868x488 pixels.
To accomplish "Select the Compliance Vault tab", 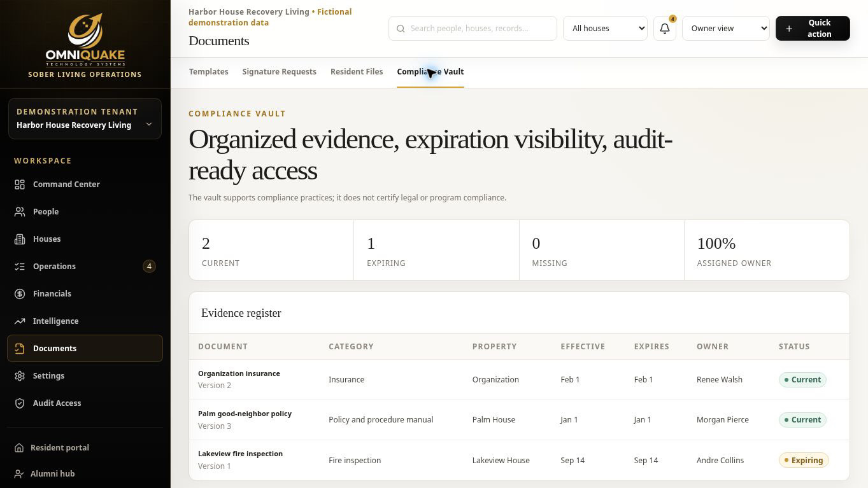I will click(x=430, y=72).
